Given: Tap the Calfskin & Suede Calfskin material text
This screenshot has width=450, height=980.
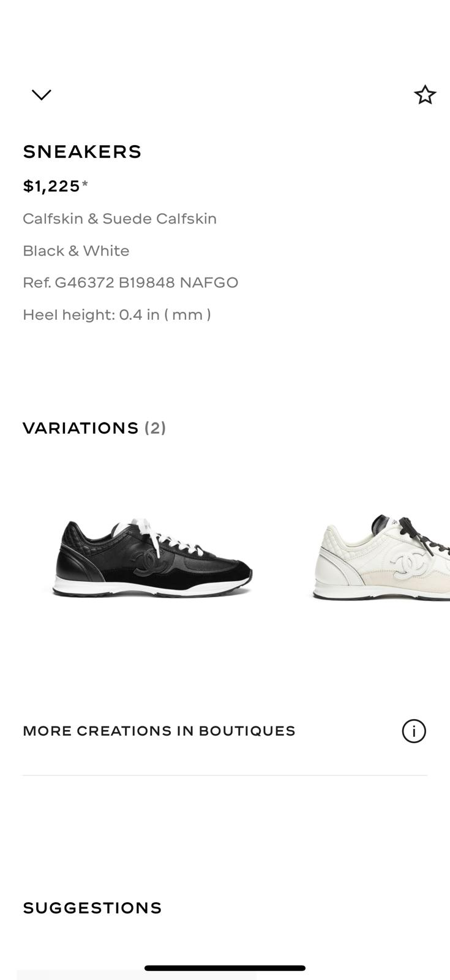Looking at the screenshot, I should pos(120,219).
